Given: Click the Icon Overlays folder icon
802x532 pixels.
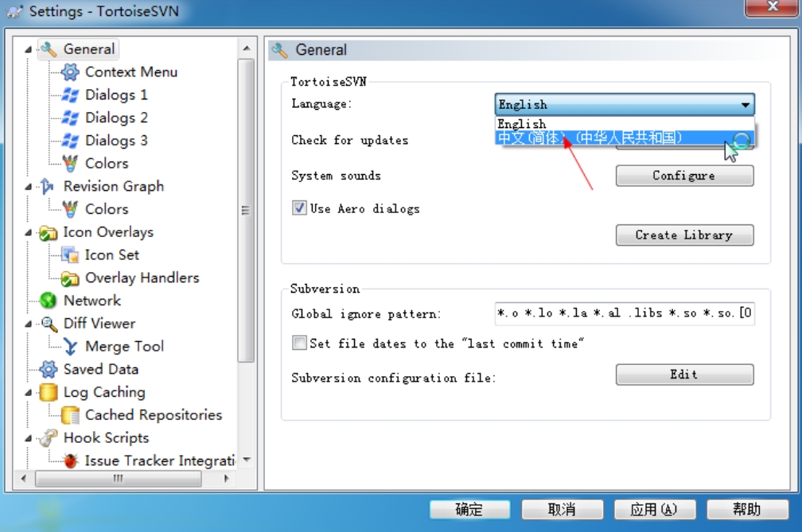Looking at the screenshot, I should coord(48,232).
